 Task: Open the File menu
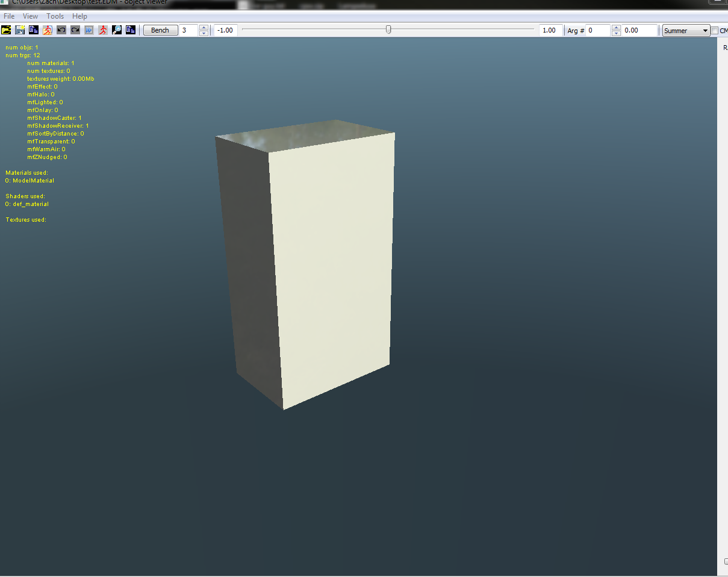[x=9, y=16]
